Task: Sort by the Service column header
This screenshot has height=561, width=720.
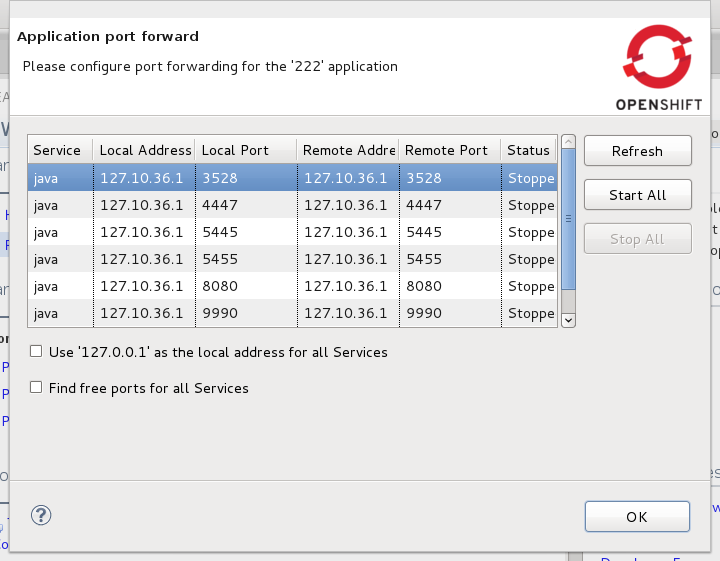Action: (x=58, y=150)
